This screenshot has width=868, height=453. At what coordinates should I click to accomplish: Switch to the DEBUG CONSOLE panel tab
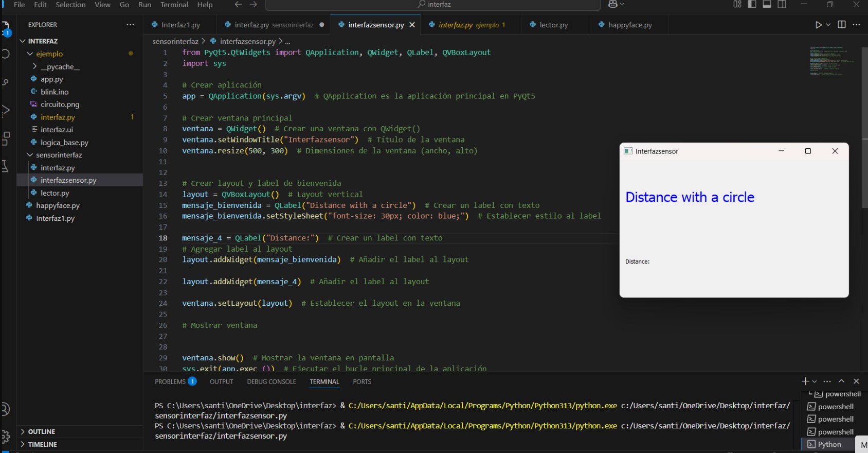[272, 381]
